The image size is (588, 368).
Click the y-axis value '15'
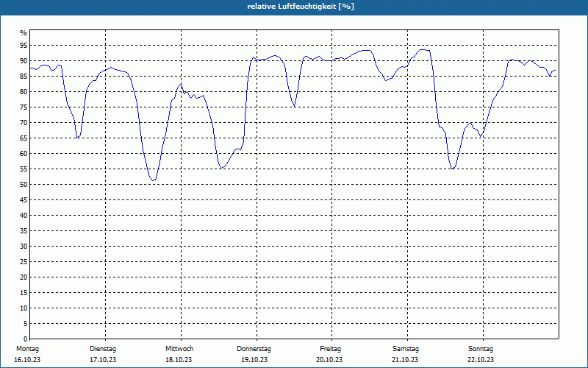pos(24,292)
